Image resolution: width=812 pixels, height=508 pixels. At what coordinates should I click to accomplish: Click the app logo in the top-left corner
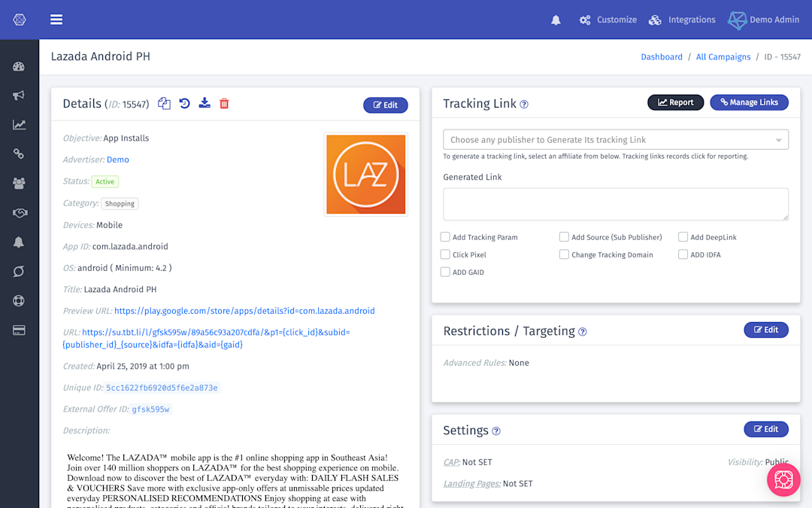point(20,20)
